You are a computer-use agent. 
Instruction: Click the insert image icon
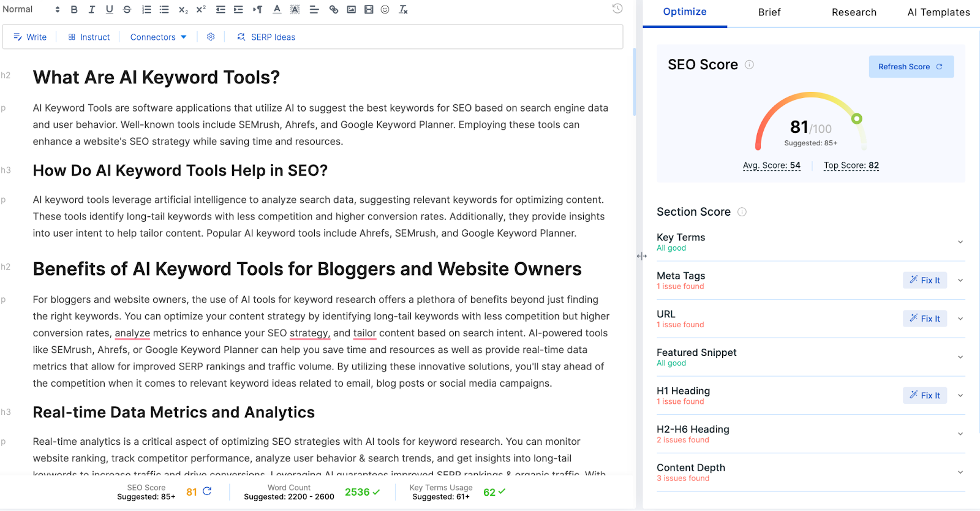pyautogui.click(x=352, y=10)
